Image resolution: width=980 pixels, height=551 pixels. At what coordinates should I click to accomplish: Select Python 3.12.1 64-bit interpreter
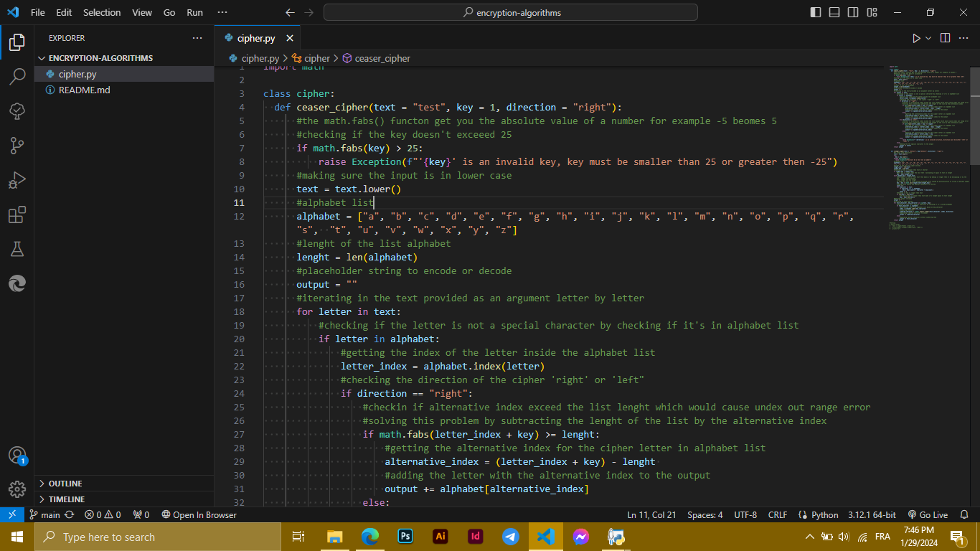coord(872,514)
